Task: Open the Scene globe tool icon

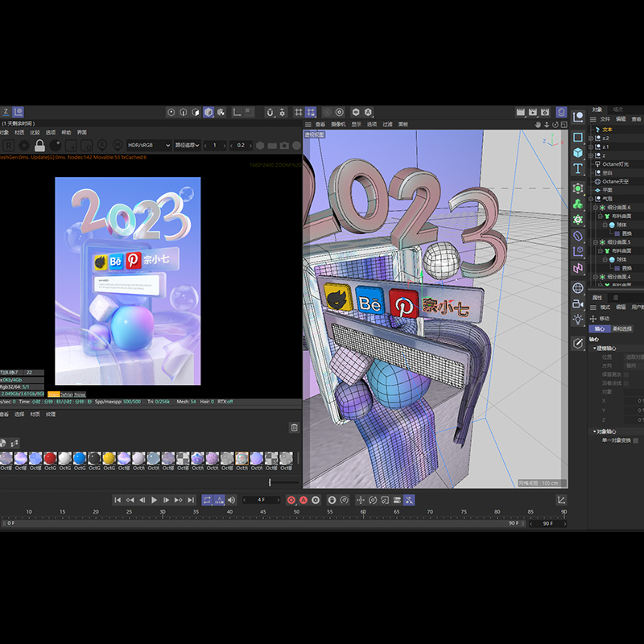Action: [x=578, y=288]
